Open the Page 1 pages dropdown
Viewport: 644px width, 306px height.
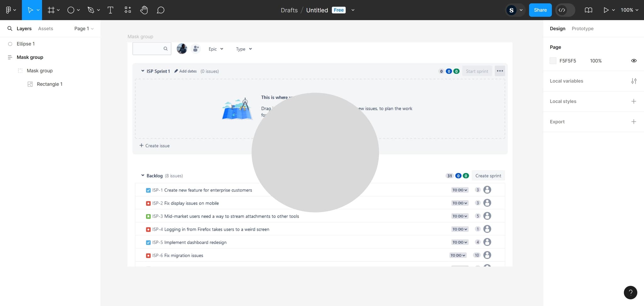pos(84,29)
